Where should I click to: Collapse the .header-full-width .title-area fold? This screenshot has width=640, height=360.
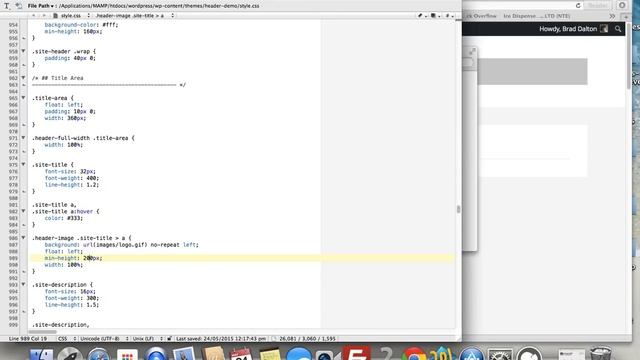tap(23, 138)
